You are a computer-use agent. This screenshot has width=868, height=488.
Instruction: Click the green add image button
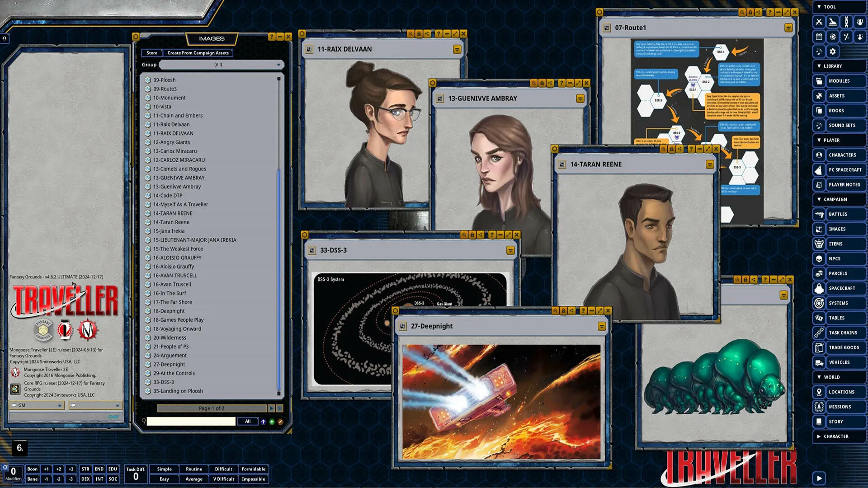click(272, 422)
